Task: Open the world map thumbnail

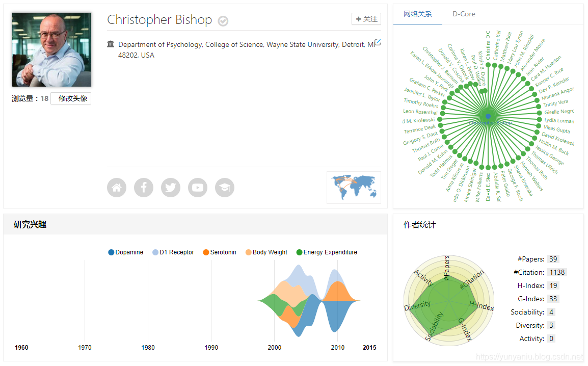Action: [354, 188]
